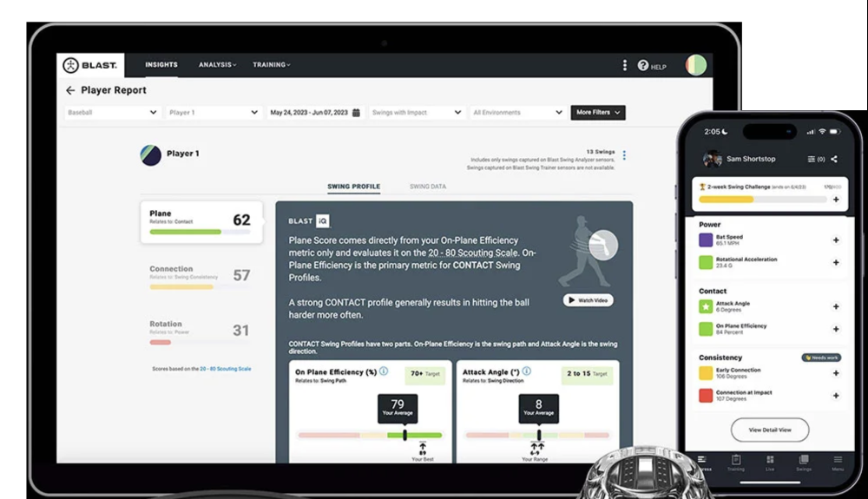Tap View Detail View on phone
The image size is (868, 499).
pos(770,430)
